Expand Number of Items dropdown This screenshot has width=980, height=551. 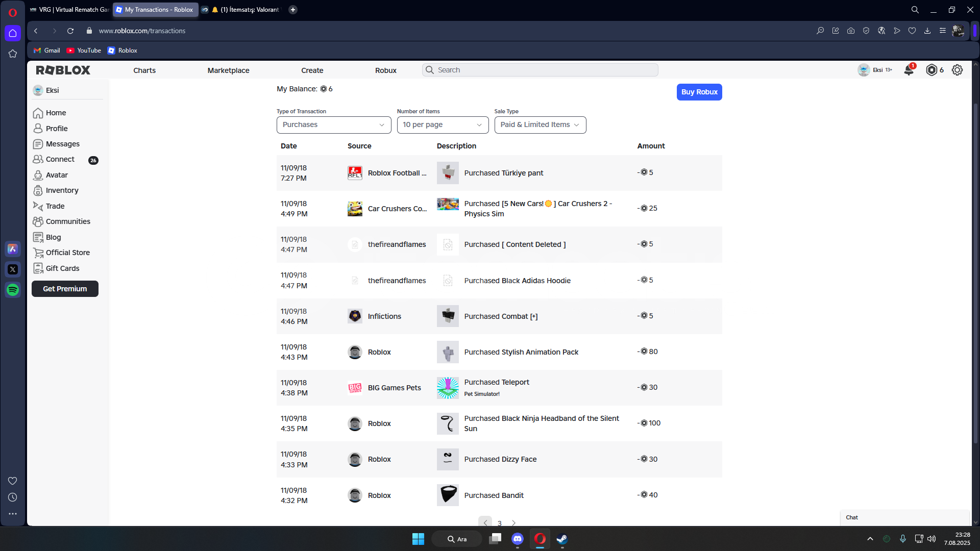pyautogui.click(x=443, y=125)
